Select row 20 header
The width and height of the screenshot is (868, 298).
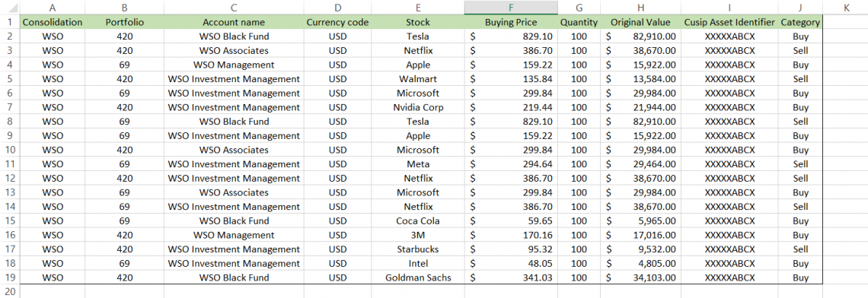coord(9,291)
